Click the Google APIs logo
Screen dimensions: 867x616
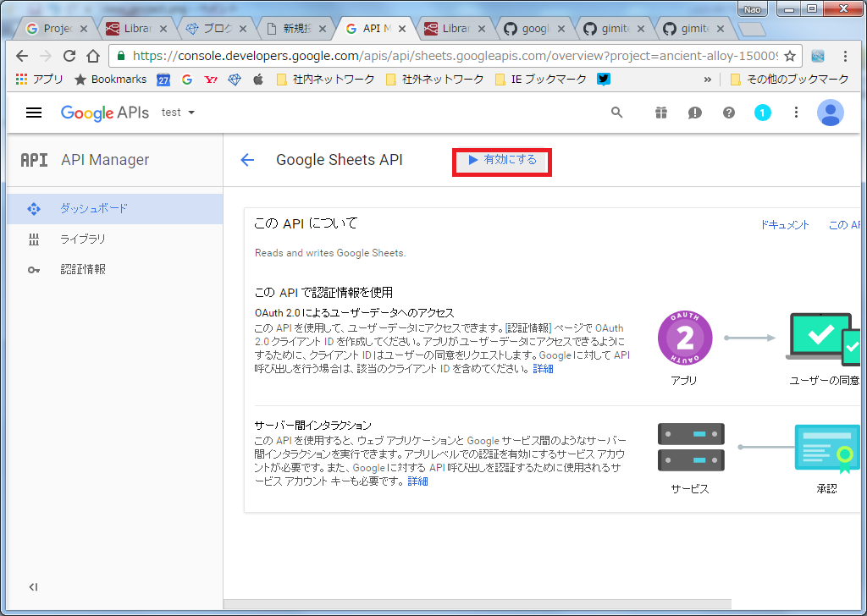coord(104,113)
